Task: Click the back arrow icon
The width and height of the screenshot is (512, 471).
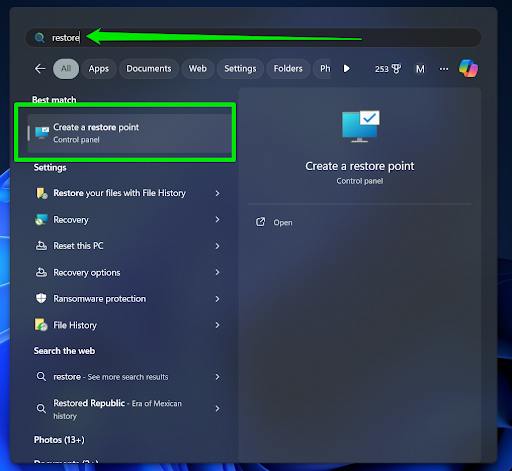Action: [40, 69]
